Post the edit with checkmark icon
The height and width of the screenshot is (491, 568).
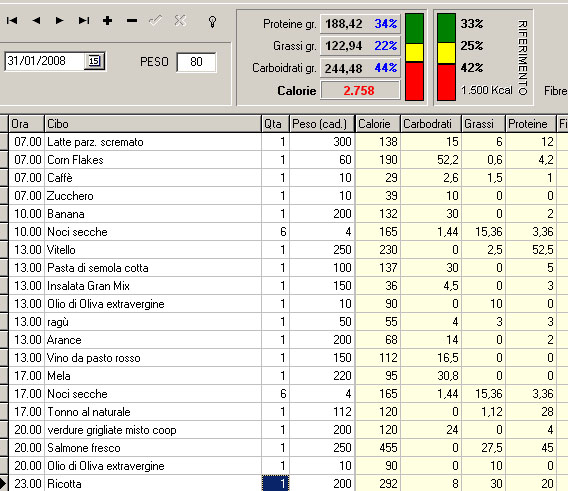click(155, 21)
